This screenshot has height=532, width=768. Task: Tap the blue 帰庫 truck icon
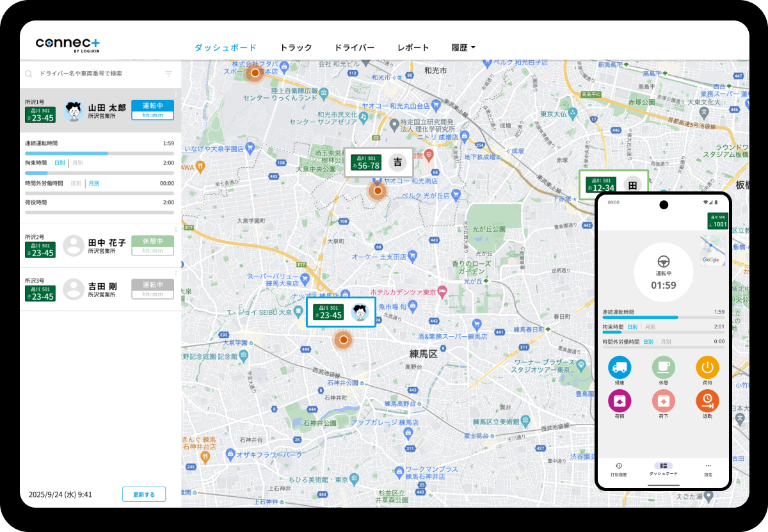[x=619, y=367]
